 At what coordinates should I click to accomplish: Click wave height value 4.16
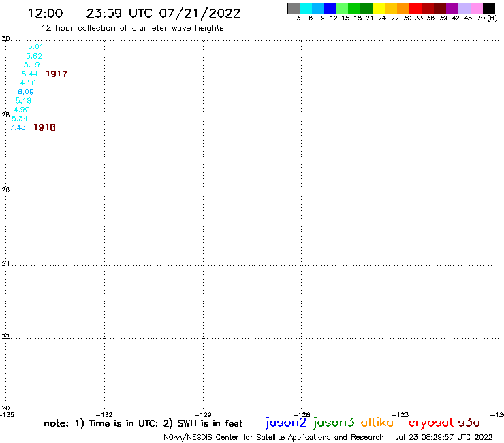28,82
